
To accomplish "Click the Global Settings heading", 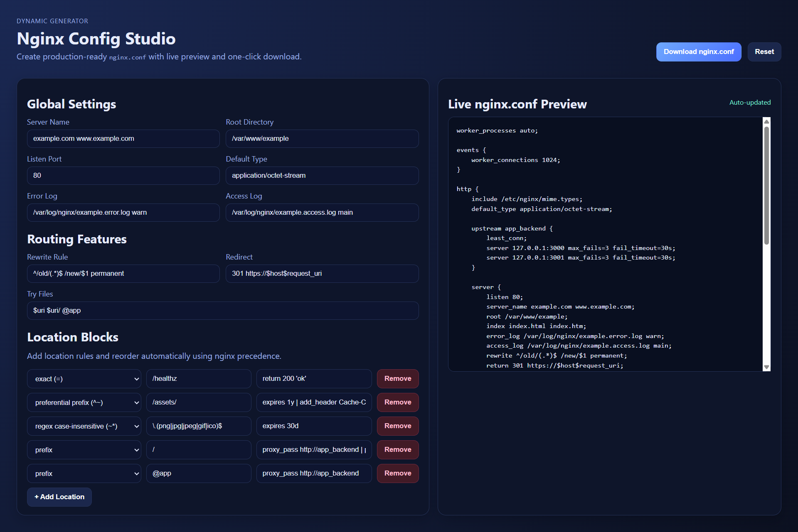I will point(71,104).
